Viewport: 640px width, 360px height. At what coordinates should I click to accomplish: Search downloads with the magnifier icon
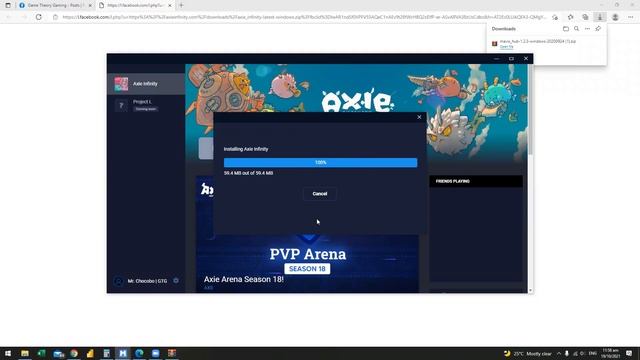(576, 29)
